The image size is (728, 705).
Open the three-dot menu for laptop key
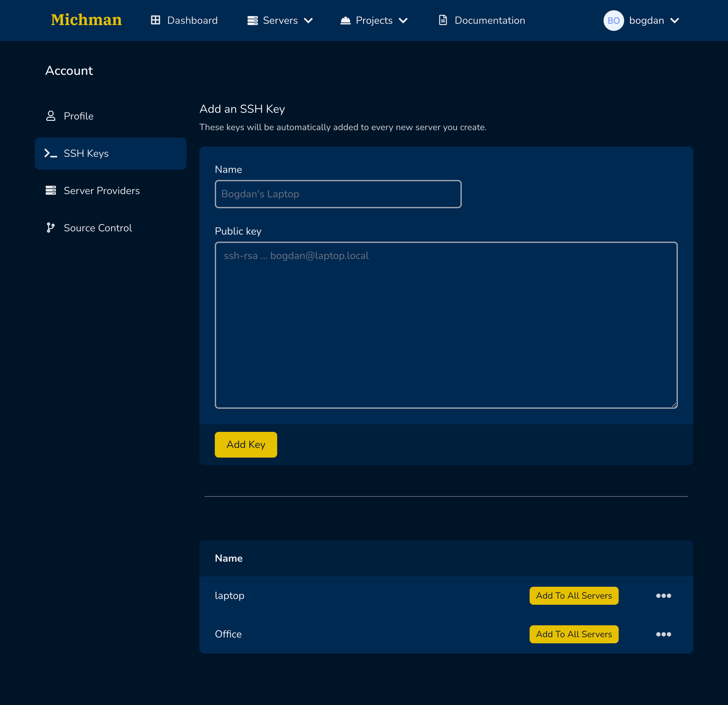(x=663, y=595)
